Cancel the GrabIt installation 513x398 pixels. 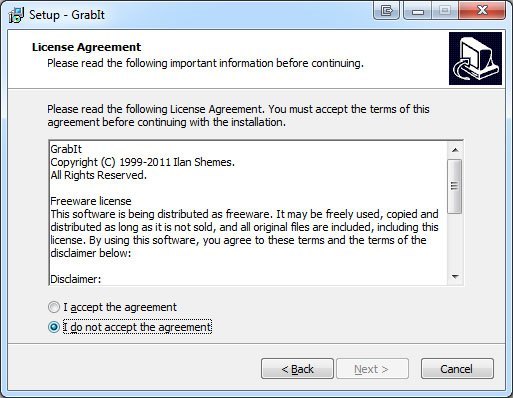coord(457,369)
